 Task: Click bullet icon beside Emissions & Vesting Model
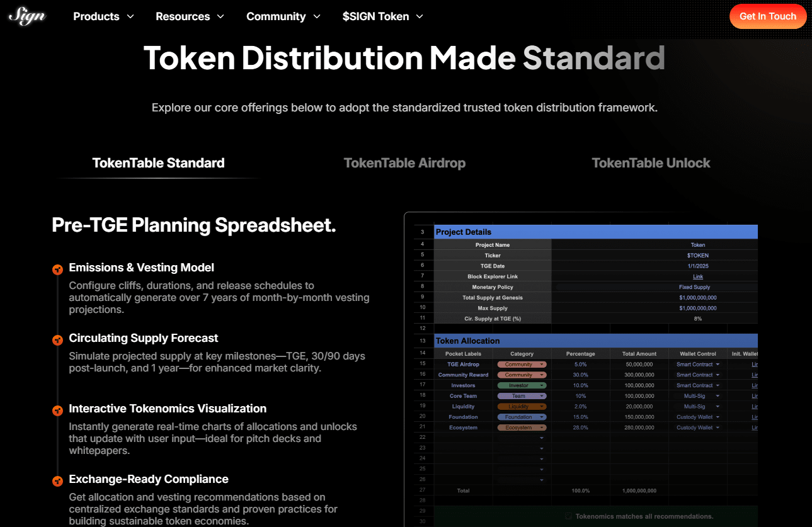click(x=57, y=269)
